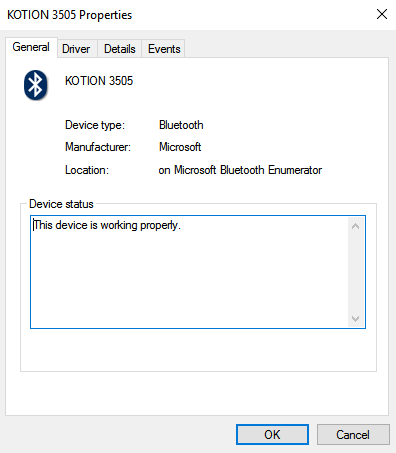Click the Device status scroll down arrow

(355, 319)
